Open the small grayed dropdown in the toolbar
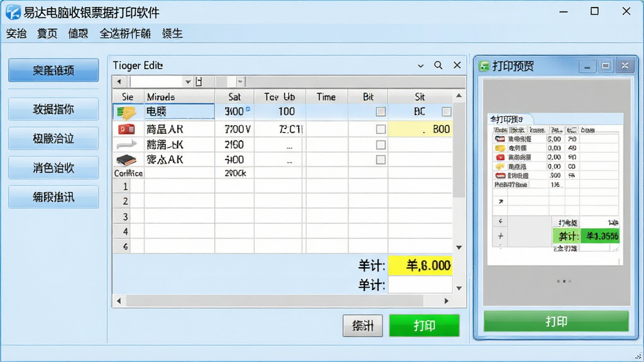 [241, 82]
